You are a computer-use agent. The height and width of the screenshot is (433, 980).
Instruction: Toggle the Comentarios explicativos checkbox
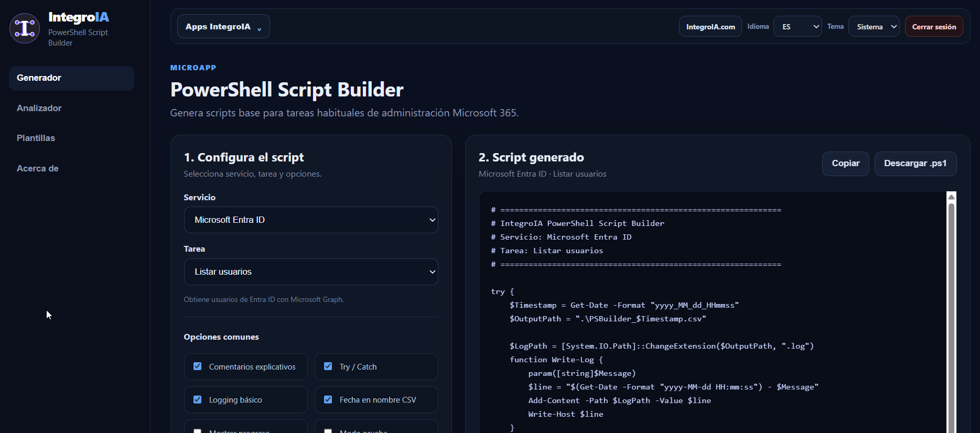coord(197,366)
